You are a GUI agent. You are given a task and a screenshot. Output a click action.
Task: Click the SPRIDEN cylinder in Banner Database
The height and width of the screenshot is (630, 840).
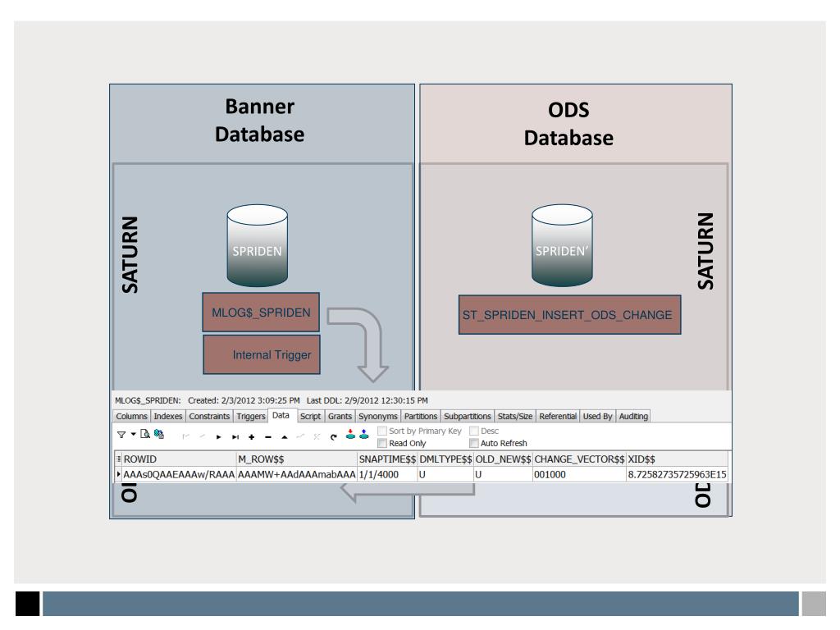[257, 245]
